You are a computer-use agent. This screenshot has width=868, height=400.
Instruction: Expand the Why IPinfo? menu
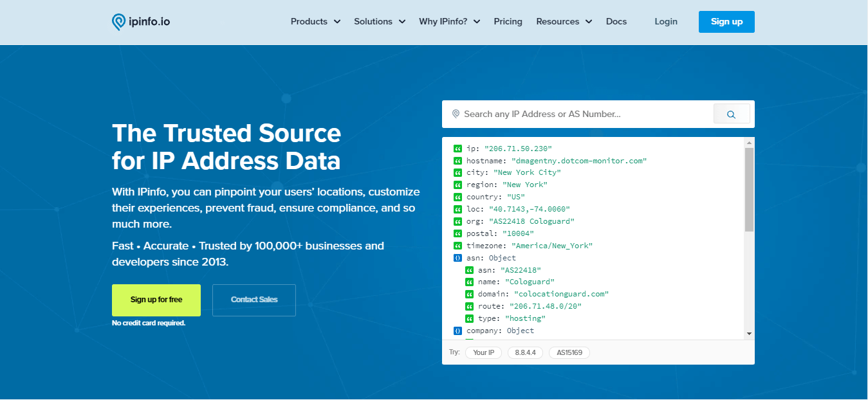click(x=450, y=22)
